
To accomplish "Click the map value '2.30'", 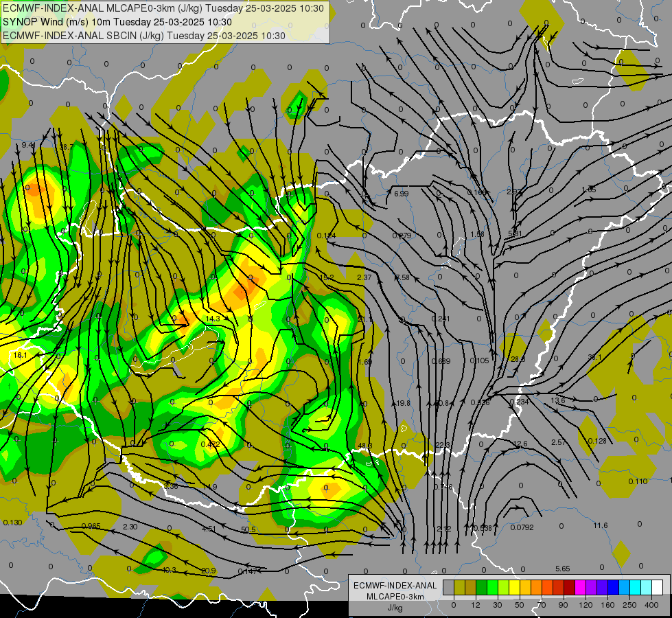I will point(130,527).
